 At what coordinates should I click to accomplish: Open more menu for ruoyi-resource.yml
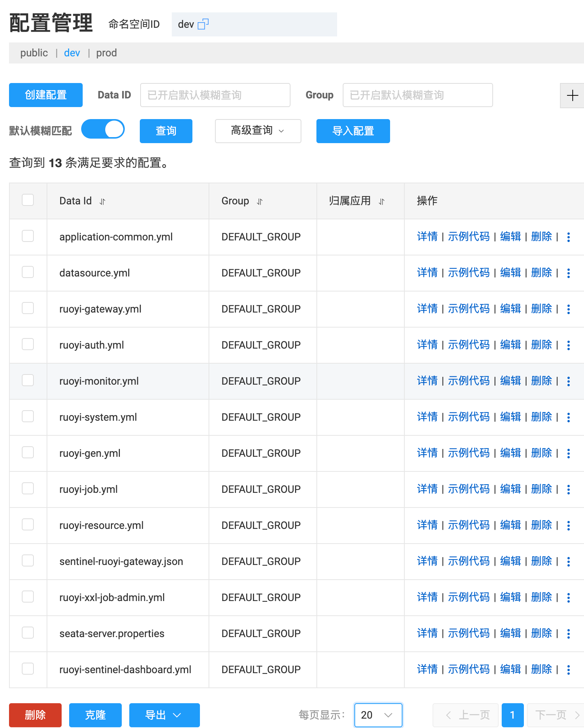click(569, 526)
